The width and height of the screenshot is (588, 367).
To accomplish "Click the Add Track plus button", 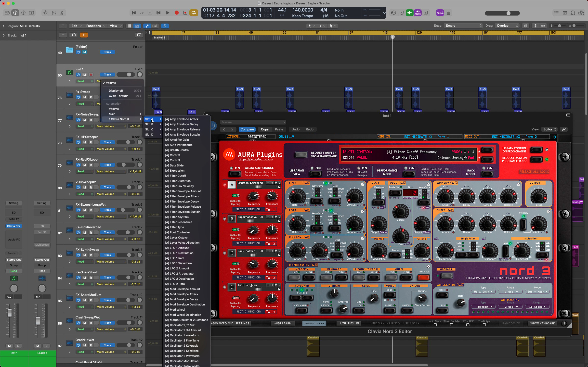I will coord(63,35).
